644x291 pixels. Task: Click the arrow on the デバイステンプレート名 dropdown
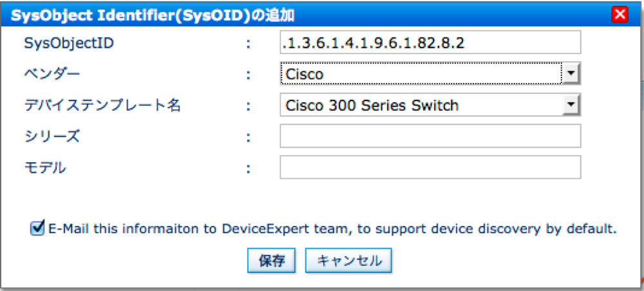click(571, 105)
